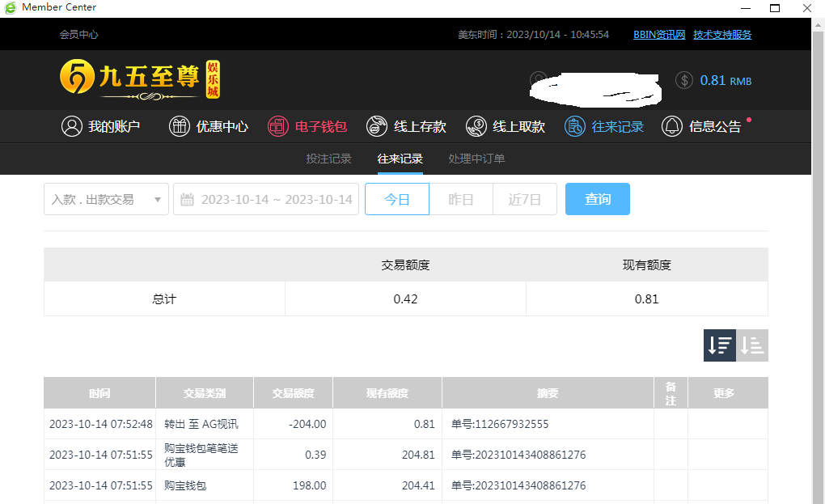This screenshot has height=504, width=825.
Task: Click the 线上存款 deposit icon
Action: click(x=377, y=126)
